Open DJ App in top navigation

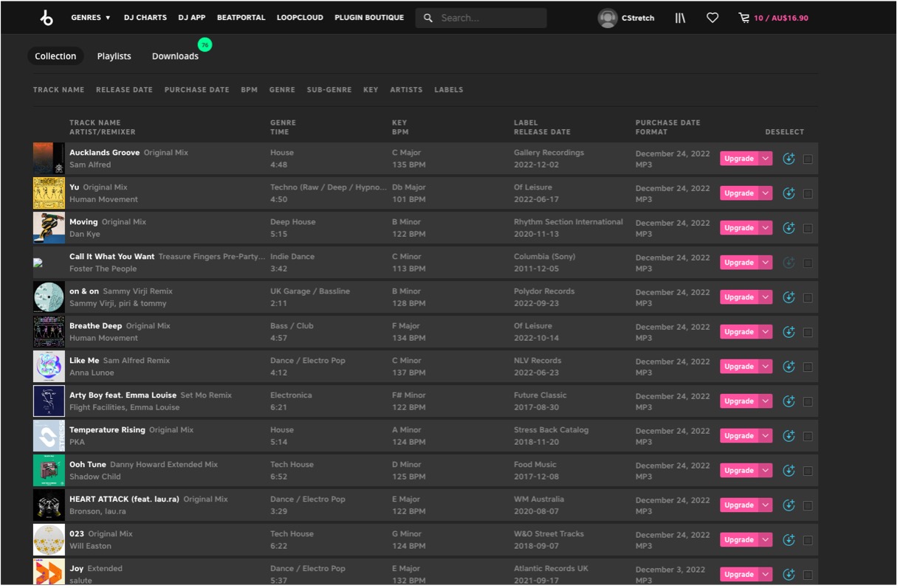point(192,18)
